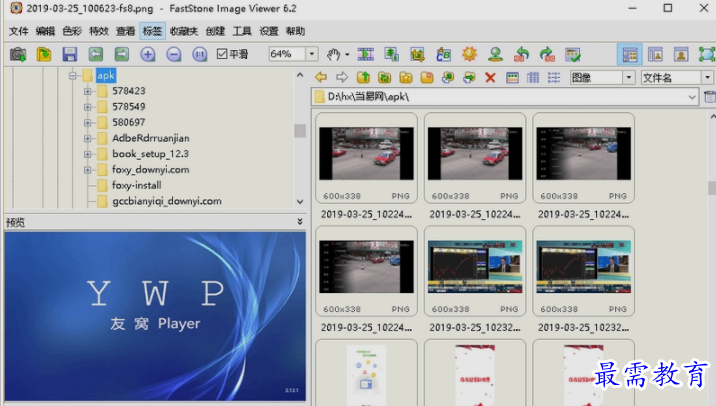This screenshot has width=716, height=406.
Task: Switch to windowed single image view
Action: click(681, 55)
